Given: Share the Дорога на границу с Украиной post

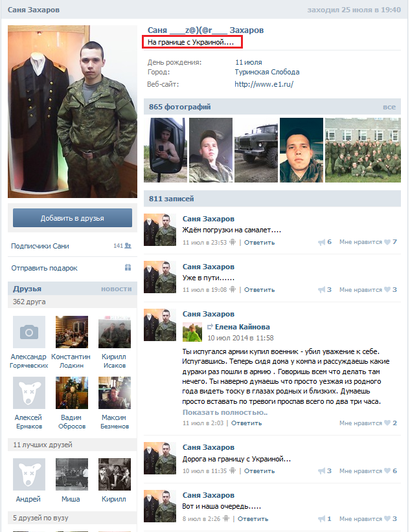Looking at the screenshot, I should 321,471.
